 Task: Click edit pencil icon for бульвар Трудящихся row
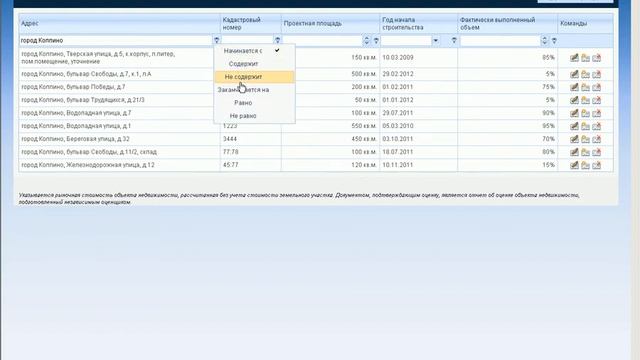(574, 100)
